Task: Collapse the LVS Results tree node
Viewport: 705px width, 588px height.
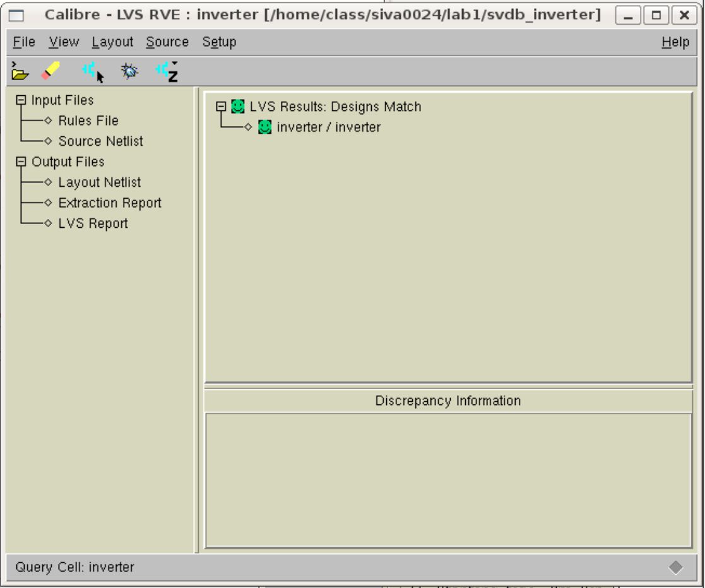Action: click(221, 107)
